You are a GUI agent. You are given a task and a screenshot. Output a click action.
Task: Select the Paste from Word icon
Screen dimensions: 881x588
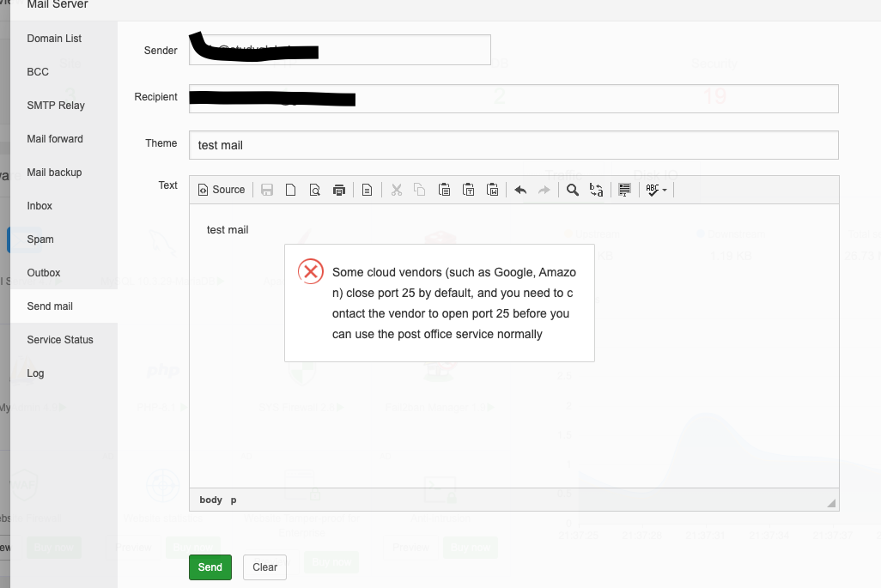coord(493,190)
